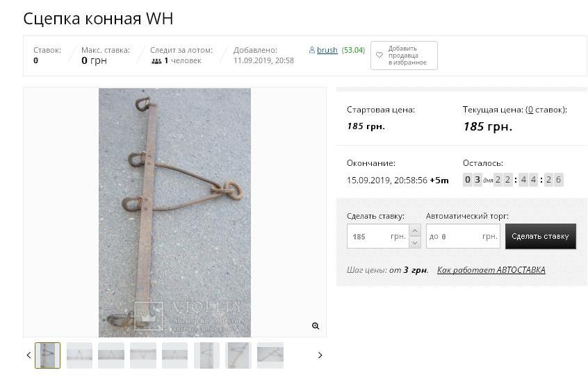Show next thumbnails with right arrow

pos(320,355)
